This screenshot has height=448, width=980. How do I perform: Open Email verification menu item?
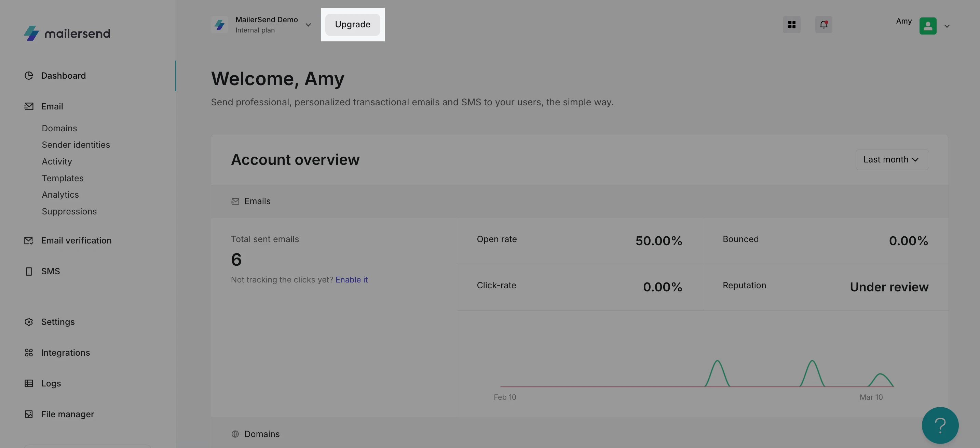76,240
